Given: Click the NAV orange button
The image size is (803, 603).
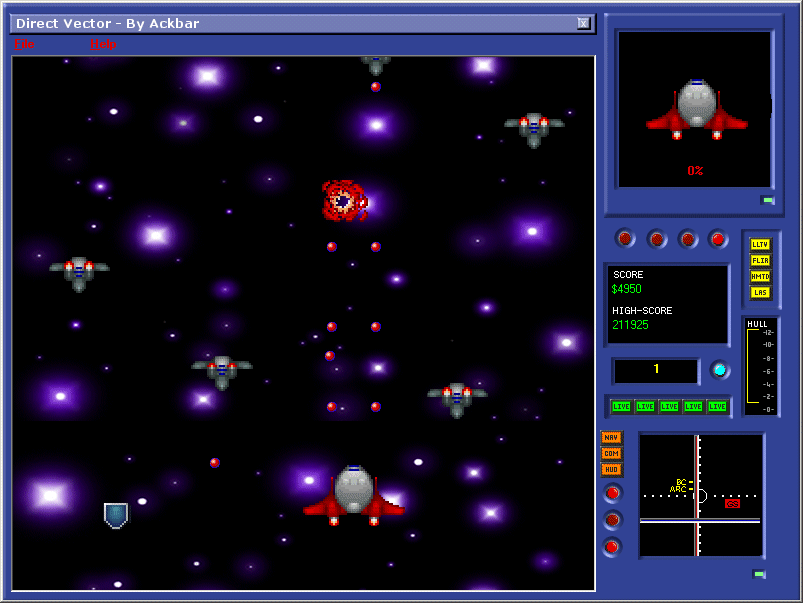Looking at the screenshot, I should [x=611, y=438].
